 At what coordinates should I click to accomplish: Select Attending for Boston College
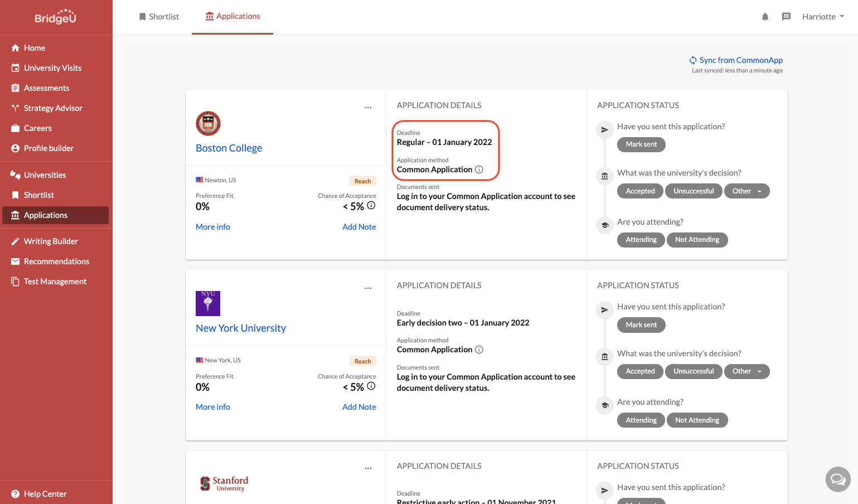641,240
